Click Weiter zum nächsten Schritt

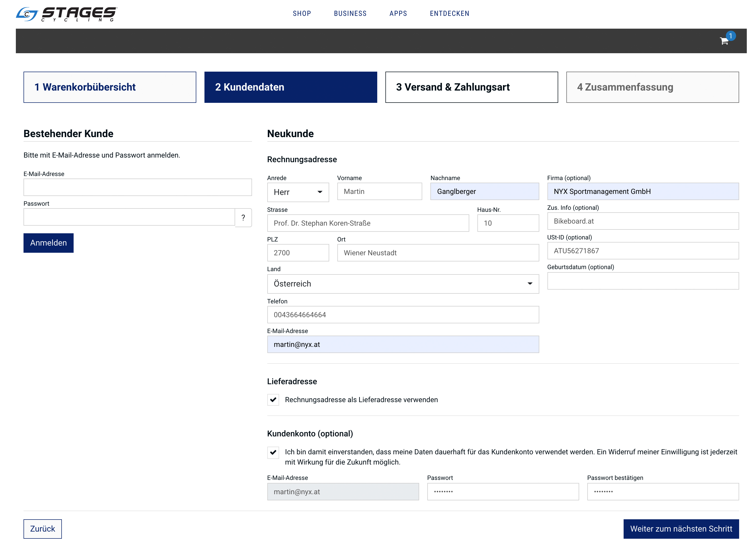[x=681, y=529]
